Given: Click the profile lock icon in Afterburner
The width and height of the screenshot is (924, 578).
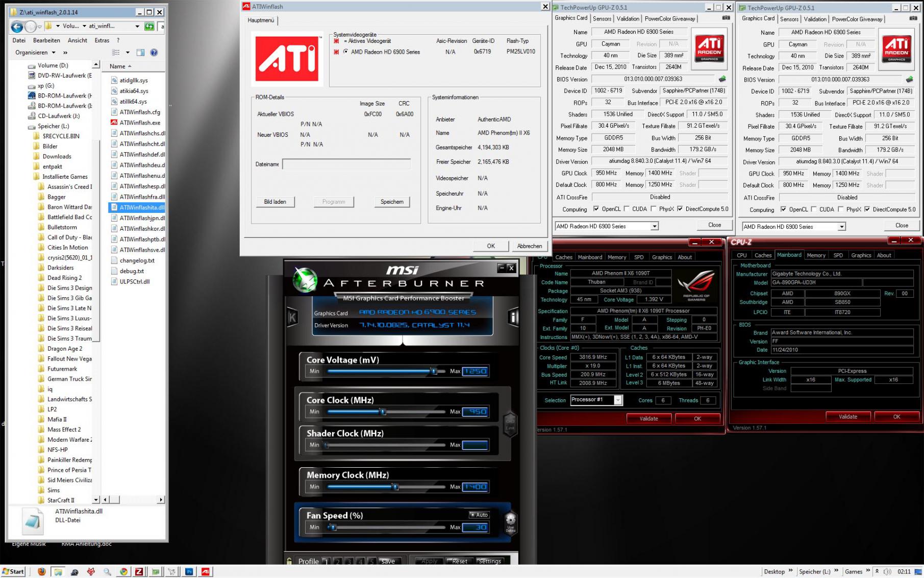Looking at the screenshot, I should coord(289,561).
